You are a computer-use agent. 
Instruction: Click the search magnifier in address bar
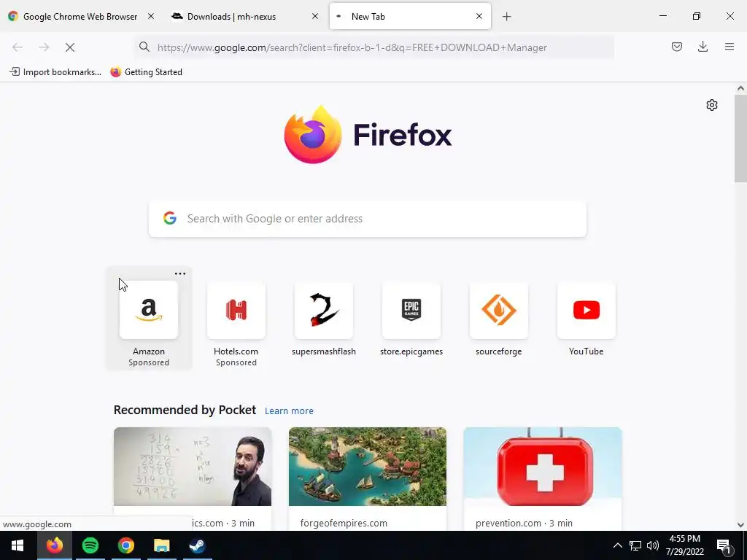pyautogui.click(x=144, y=47)
